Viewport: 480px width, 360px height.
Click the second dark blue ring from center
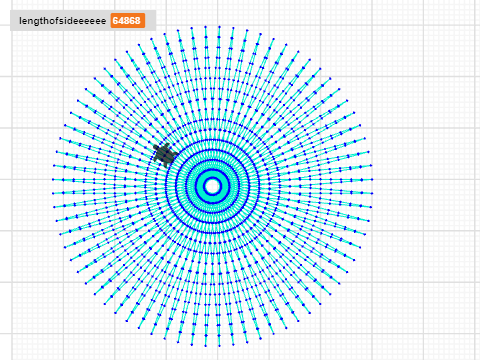click(x=212, y=170)
